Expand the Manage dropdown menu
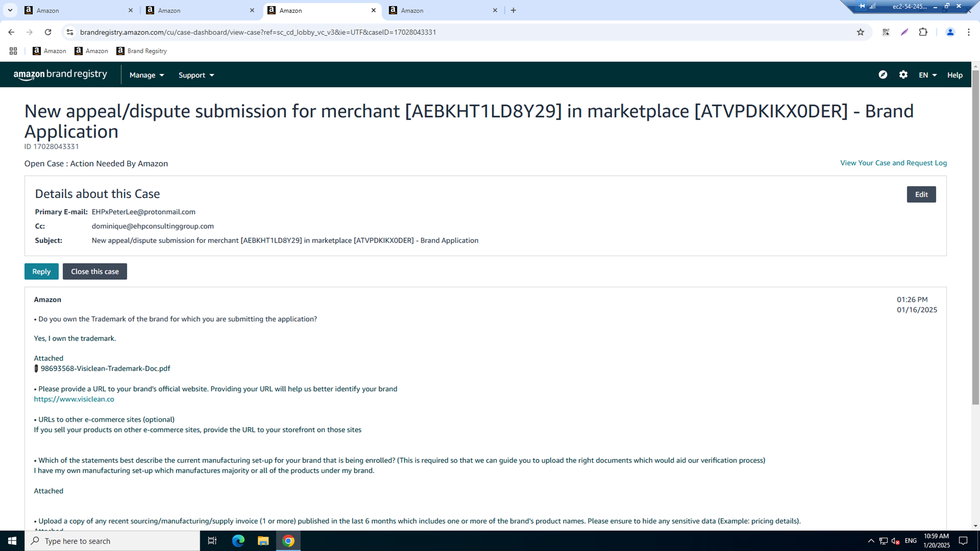 (x=147, y=75)
